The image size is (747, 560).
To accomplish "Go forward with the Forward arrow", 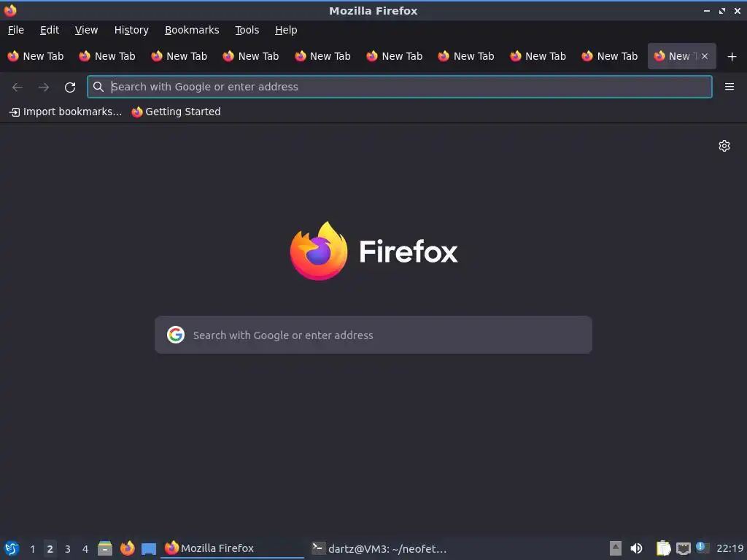I will click(43, 87).
